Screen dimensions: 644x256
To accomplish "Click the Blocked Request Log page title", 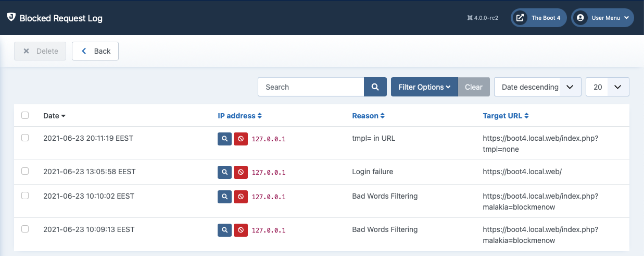I will (61, 18).
